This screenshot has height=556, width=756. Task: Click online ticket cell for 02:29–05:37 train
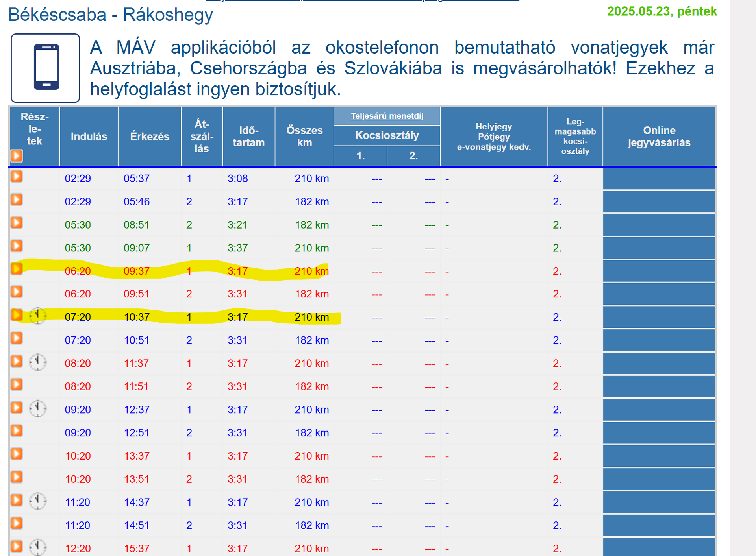tap(659, 179)
